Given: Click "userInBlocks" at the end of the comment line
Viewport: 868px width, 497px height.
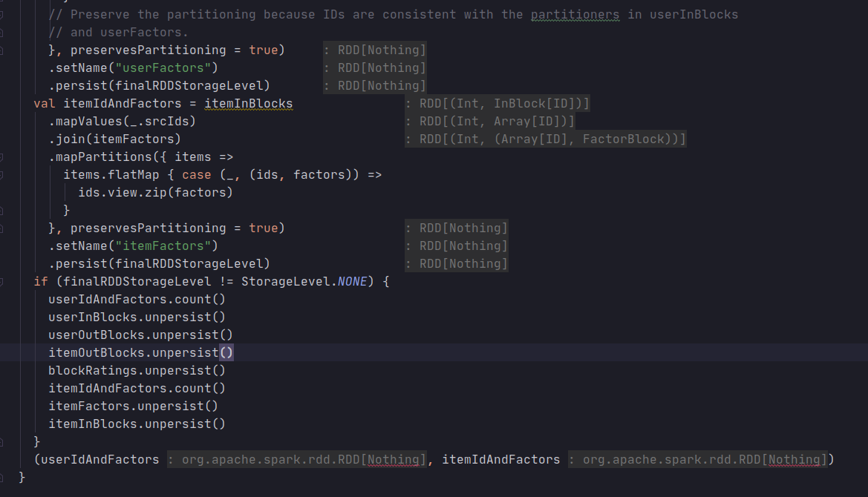Looking at the screenshot, I should click(x=694, y=14).
